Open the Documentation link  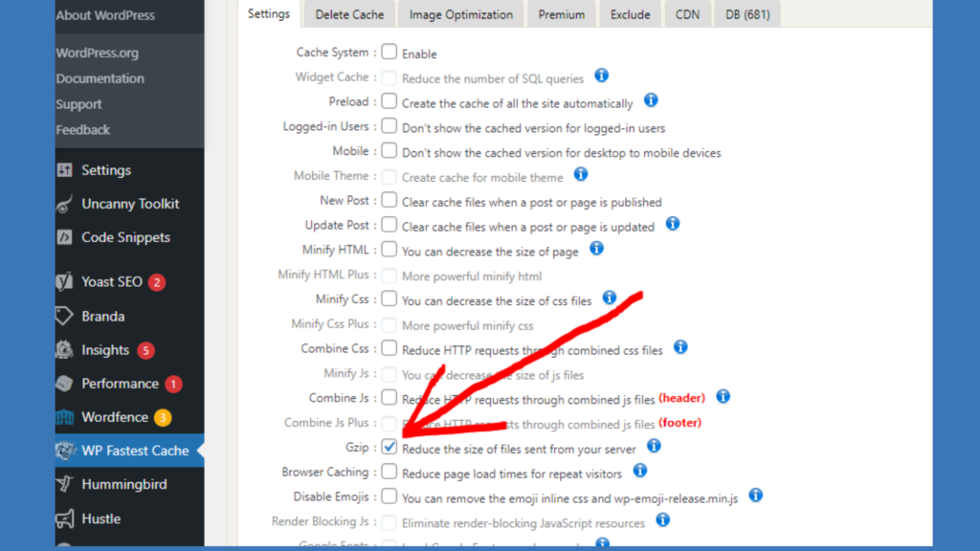[x=100, y=78]
